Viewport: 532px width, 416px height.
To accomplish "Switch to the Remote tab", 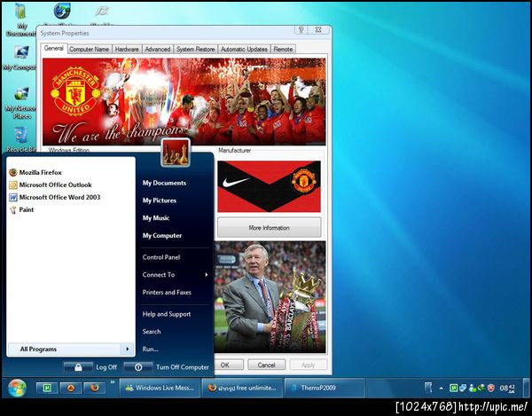I will pos(283,49).
